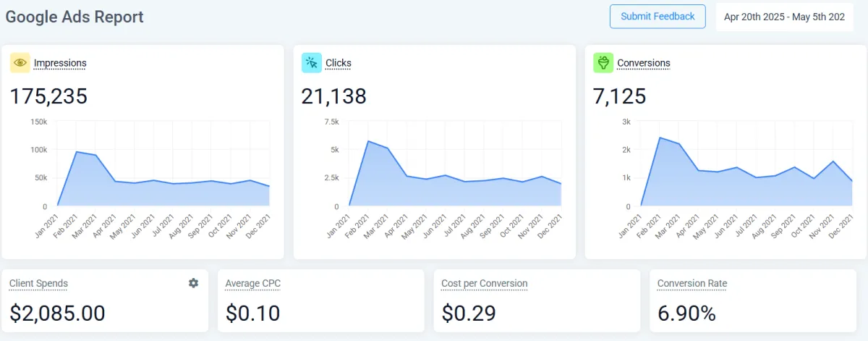Select the $2,085.00 spend value
The height and width of the screenshot is (341, 868).
point(57,313)
